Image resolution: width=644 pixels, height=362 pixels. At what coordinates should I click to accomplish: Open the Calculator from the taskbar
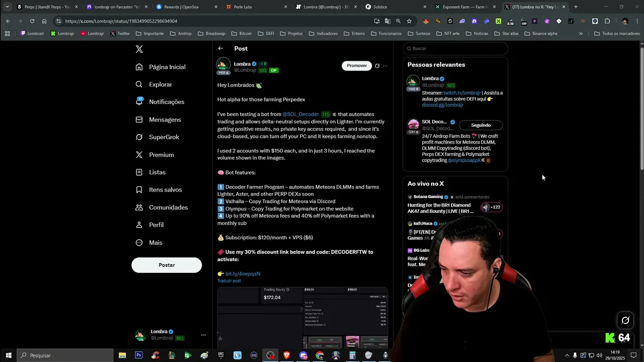(352, 355)
